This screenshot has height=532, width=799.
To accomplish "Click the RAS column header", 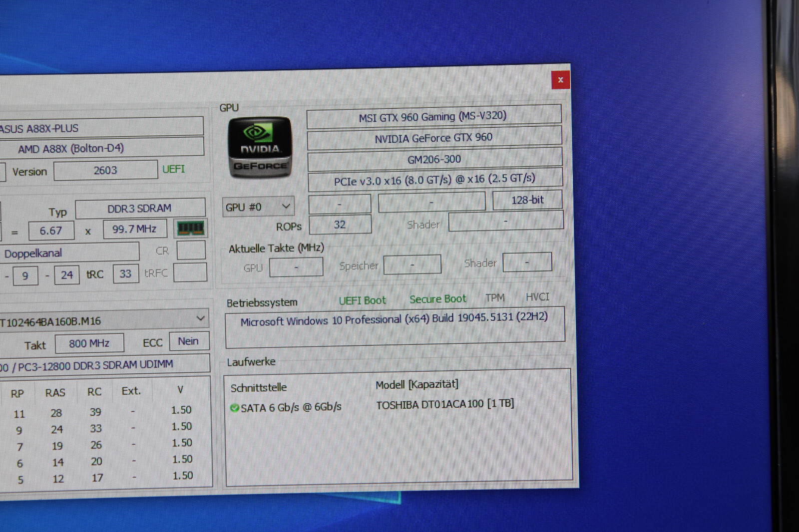I will tap(55, 393).
